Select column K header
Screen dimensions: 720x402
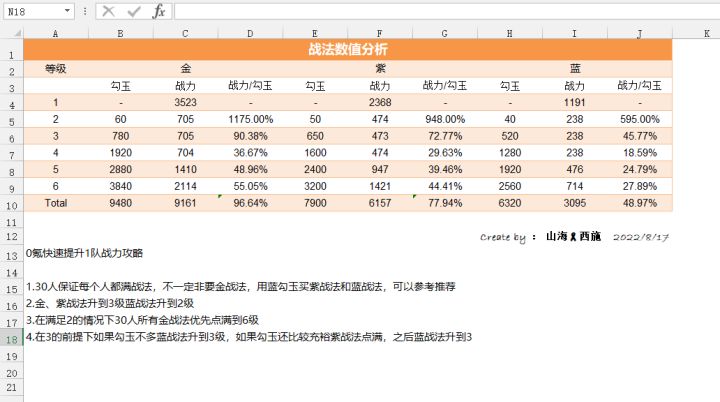coord(707,34)
